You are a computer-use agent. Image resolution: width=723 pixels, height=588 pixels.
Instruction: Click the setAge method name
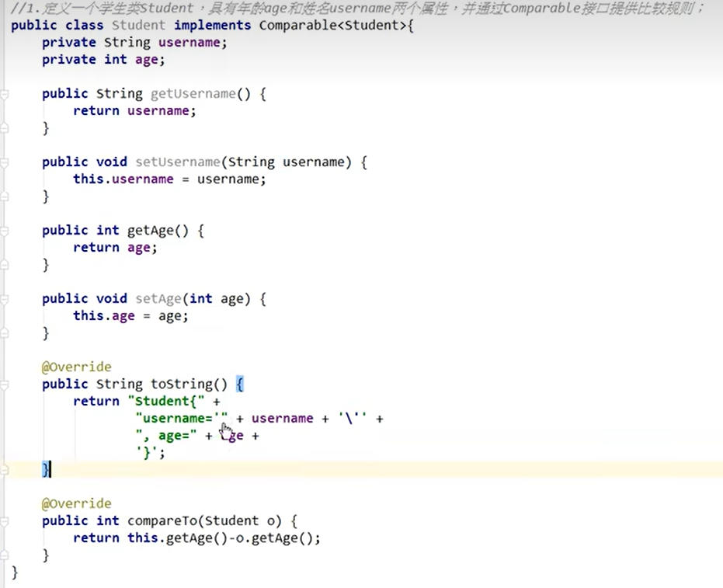click(x=158, y=299)
